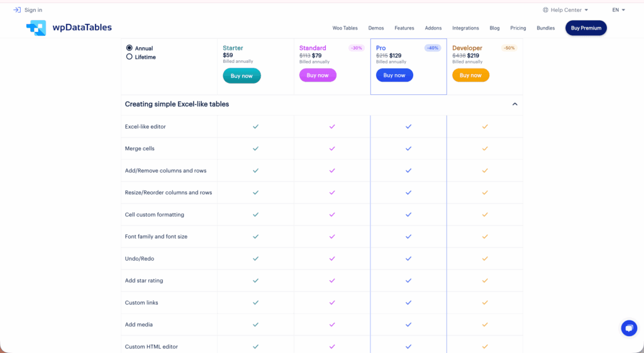Screen dimensions: 644x353
Task: Open the live chat bubble icon
Action: coord(629,328)
